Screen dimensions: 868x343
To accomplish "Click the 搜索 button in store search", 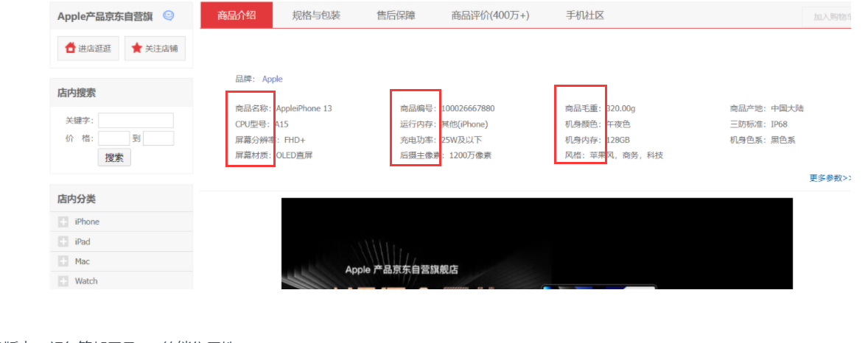I will click(114, 157).
